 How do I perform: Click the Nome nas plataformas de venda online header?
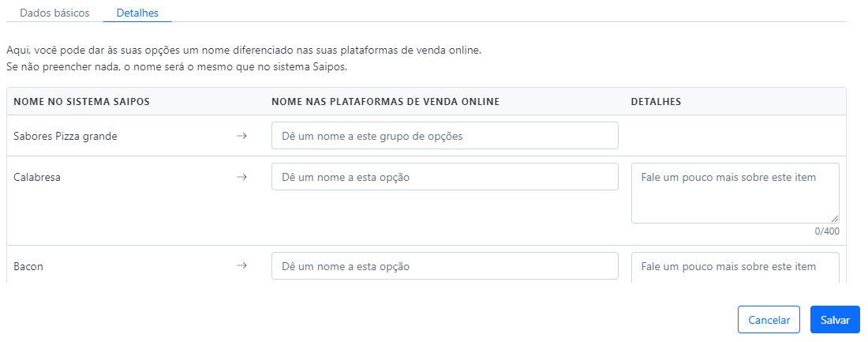(x=386, y=102)
